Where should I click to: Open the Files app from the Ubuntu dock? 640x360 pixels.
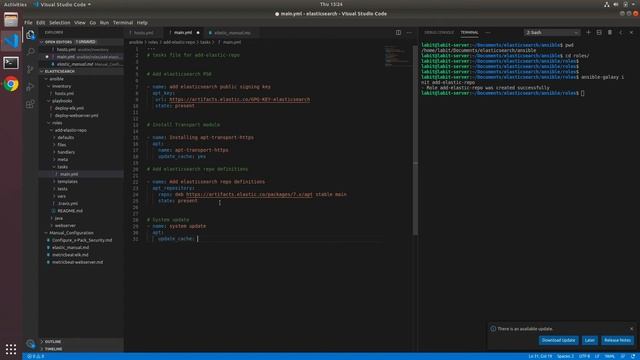tap(11, 19)
